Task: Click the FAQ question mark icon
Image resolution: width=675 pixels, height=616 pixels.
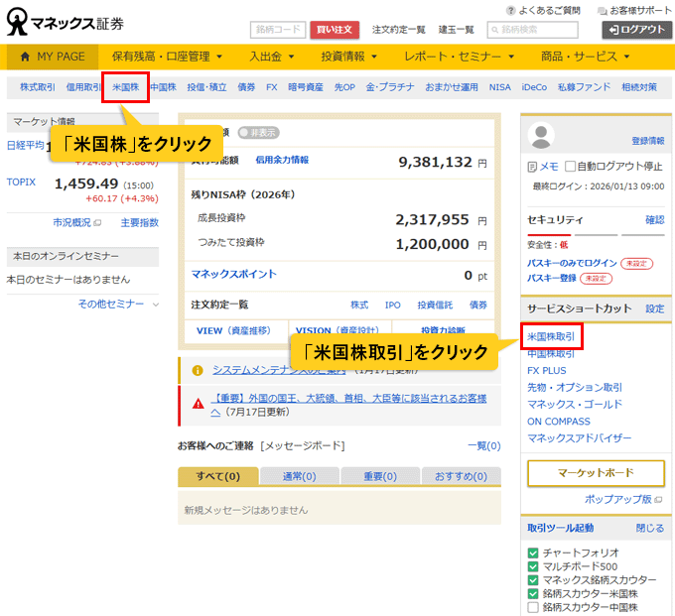Action: 511,10
